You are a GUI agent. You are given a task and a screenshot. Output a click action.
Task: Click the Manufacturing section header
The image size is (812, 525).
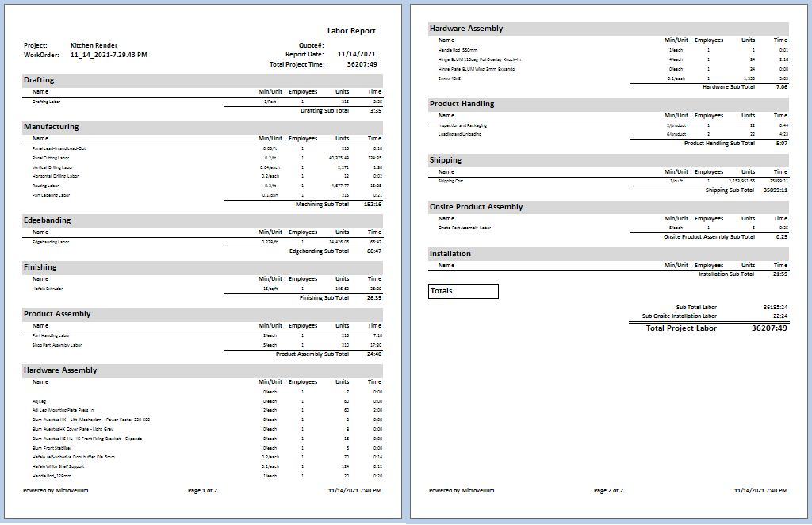51,127
